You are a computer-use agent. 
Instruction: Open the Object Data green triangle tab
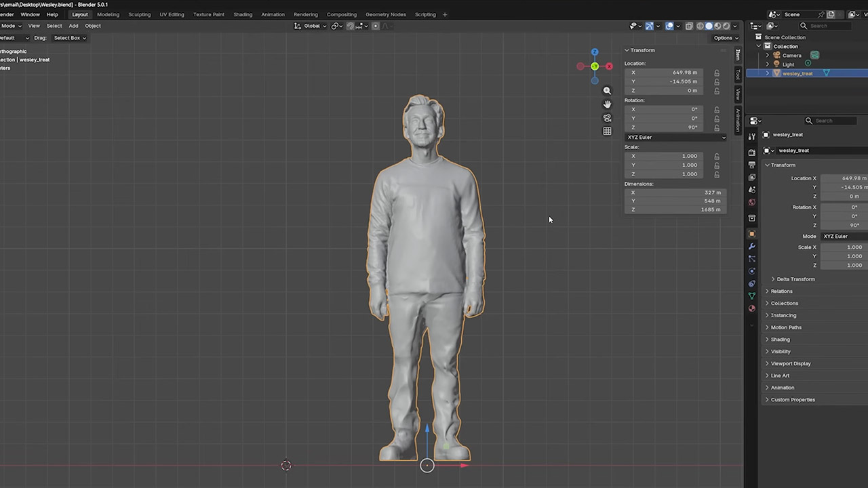pyautogui.click(x=751, y=296)
